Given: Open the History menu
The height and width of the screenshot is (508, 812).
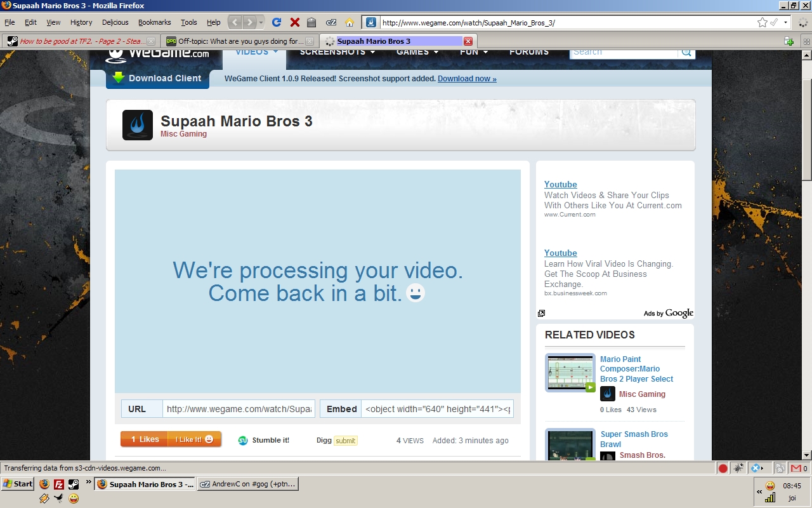Looking at the screenshot, I should pyautogui.click(x=81, y=22).
